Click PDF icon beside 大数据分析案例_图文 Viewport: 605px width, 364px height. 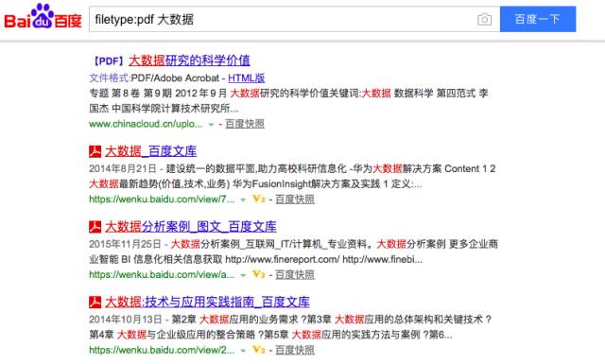pyautogui.click(x=95, y=227)
